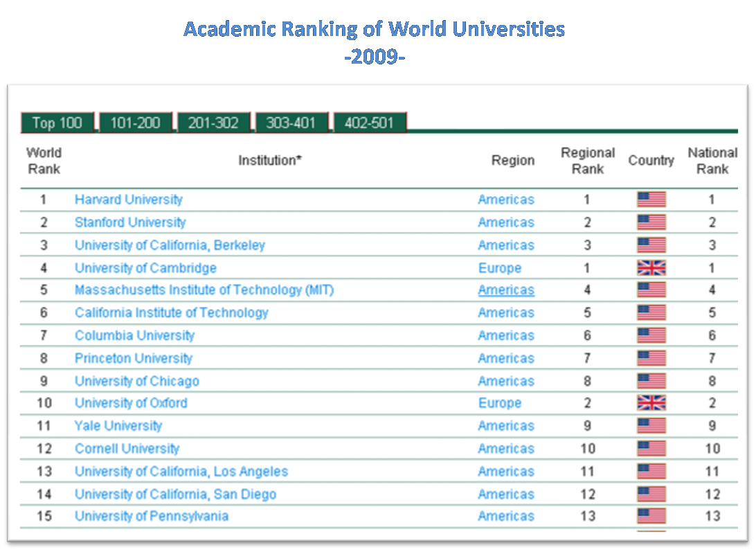Select the 201-302 tab
The width and height of the screenshot is (756, 552).
[214, 123]
